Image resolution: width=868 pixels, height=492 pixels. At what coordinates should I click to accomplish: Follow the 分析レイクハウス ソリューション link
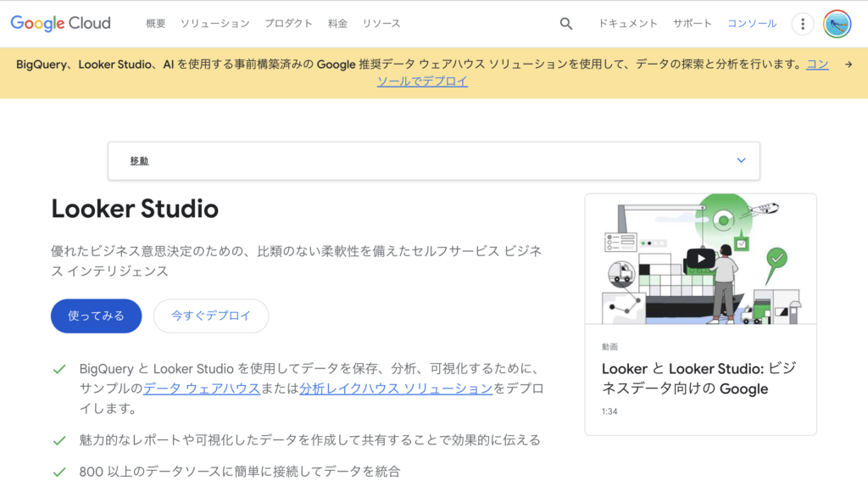coord(396,389)
